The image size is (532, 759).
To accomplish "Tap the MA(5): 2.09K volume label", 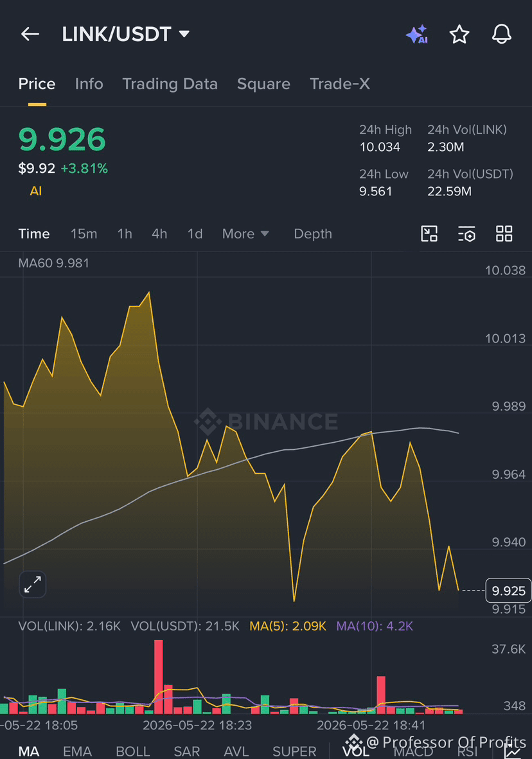I will tap(288, 627).
